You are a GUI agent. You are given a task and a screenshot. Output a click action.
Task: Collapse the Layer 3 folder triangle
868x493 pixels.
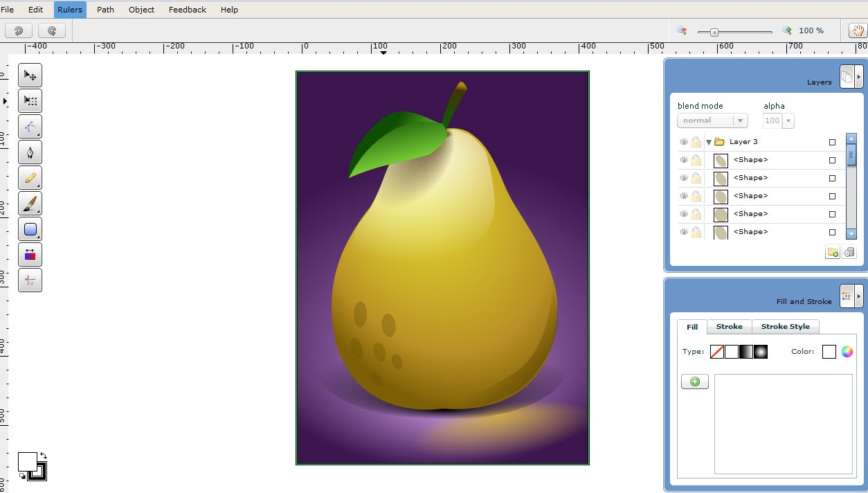[x=707, y=141]
